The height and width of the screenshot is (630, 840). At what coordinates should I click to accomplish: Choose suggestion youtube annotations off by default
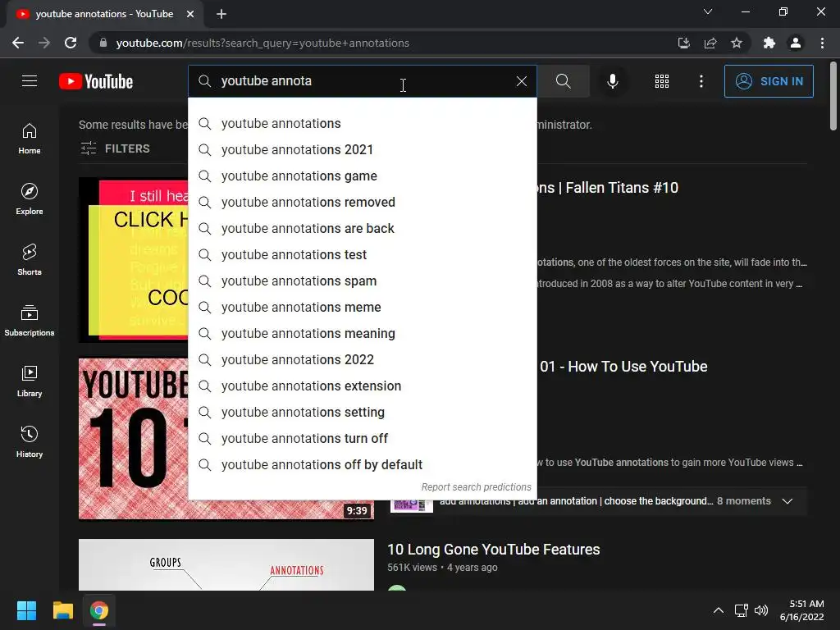[362, 464]
